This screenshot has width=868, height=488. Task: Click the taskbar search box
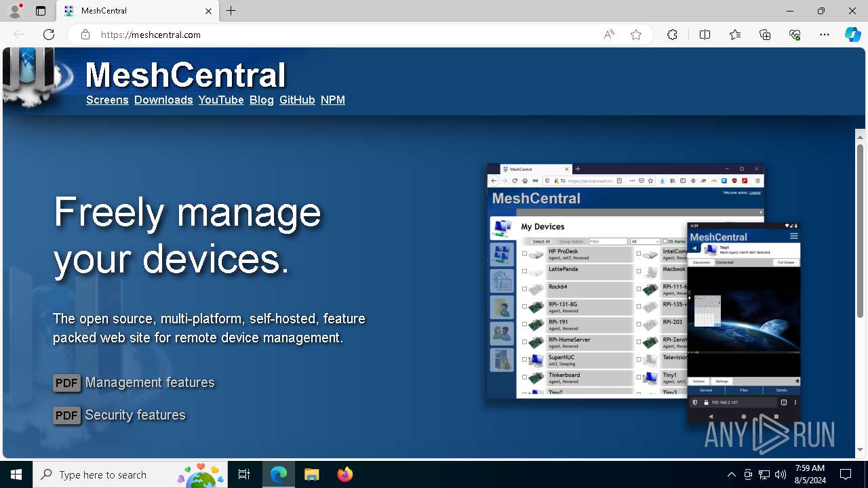point(130,474)
